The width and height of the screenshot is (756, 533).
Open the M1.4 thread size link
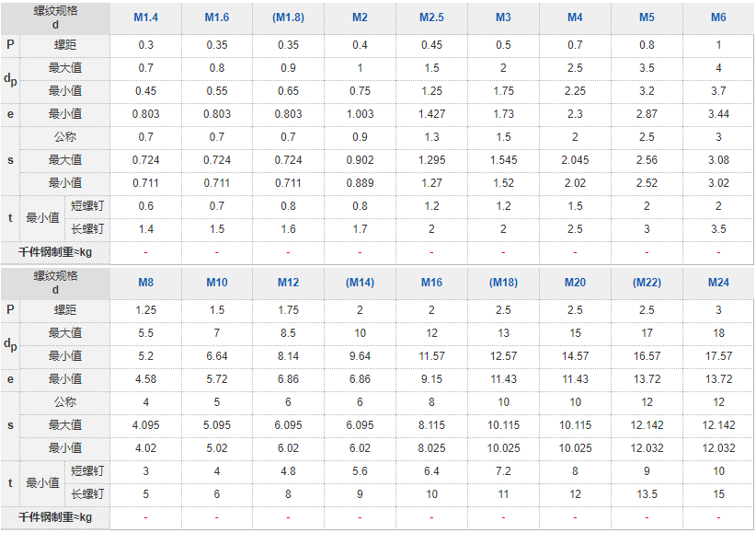click(x=145, y=17)
